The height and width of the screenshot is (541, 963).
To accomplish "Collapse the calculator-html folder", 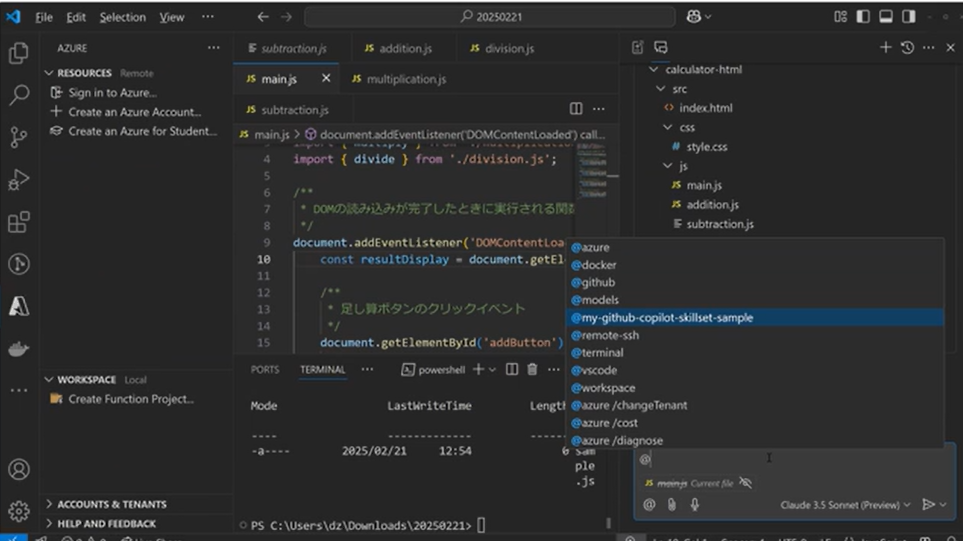I will [653, 69].
